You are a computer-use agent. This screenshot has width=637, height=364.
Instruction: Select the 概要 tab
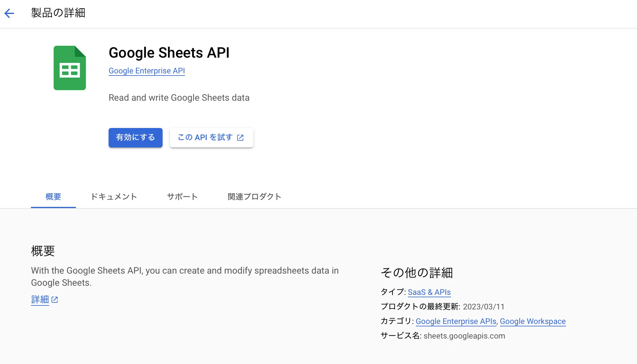coord(53,197)
